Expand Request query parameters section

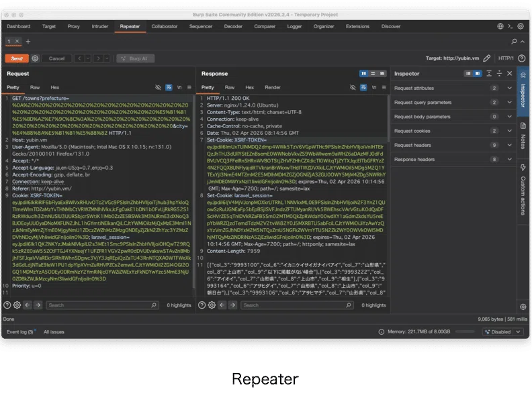pos(453,103)
